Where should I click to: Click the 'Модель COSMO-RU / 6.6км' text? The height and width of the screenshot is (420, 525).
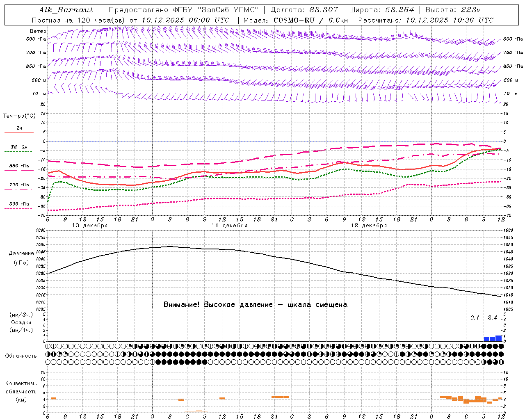tap(296, 20)
